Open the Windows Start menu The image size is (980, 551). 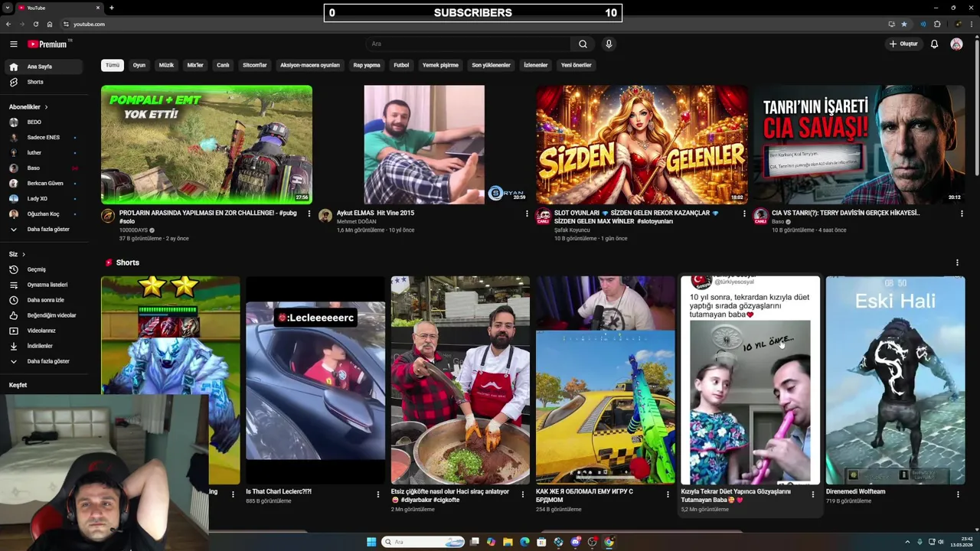click(x=371, y=542)
